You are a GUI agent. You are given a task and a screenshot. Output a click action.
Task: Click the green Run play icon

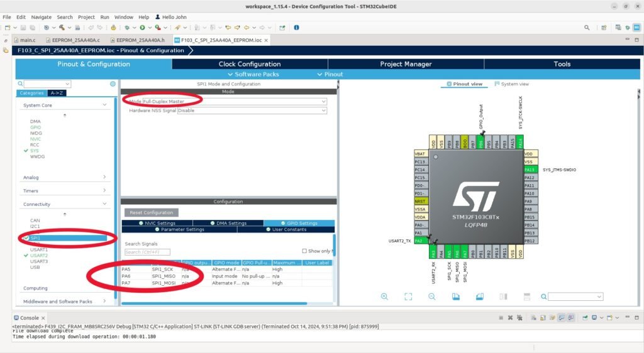tap(142, 28)
